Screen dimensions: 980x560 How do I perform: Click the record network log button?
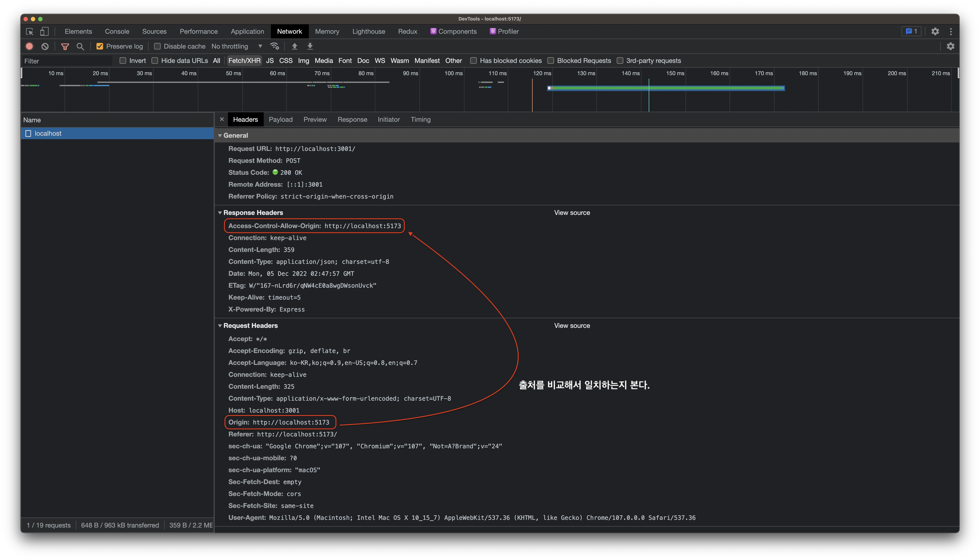coord(29,46)
